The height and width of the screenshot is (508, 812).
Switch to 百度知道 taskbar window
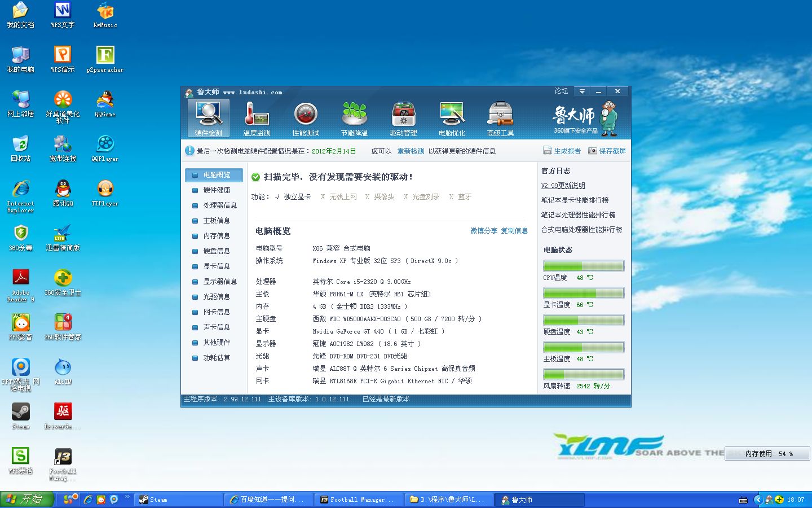(x=269, y=500)
